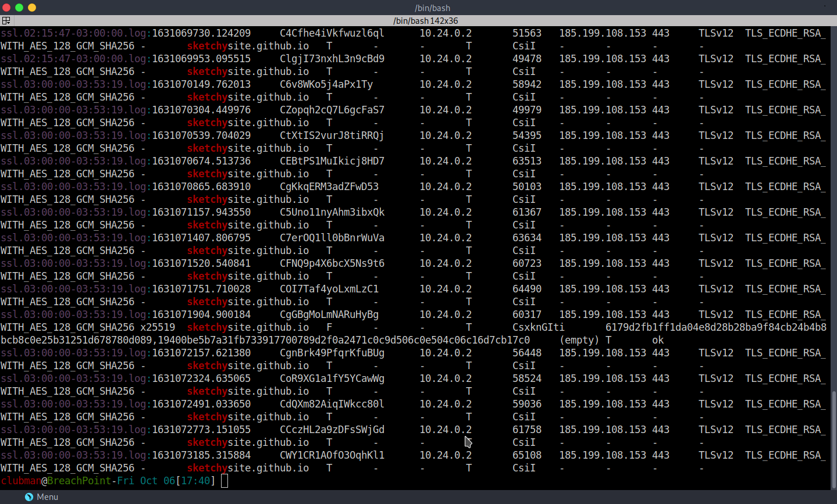Click connection UID CWY1CR1AOfO3OqhKl1
Image resolution: width=837 pixels, height=504 pixels.
pyautogui.click(x=332, y=455)
